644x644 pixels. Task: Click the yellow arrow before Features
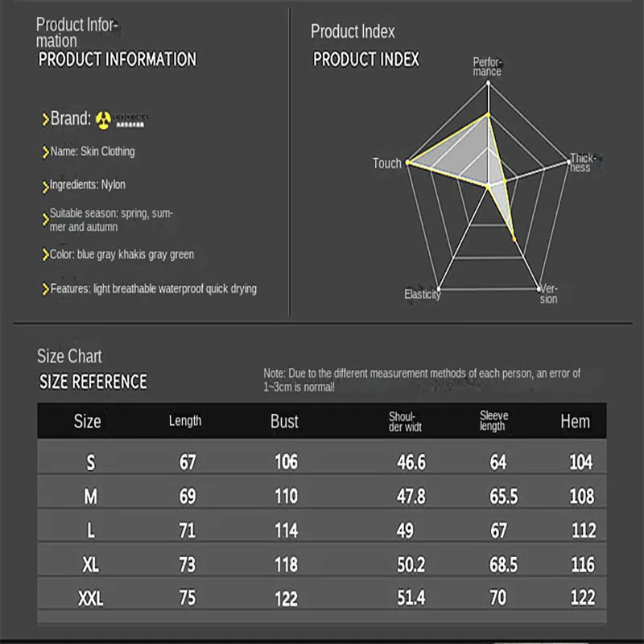point(46,289)
